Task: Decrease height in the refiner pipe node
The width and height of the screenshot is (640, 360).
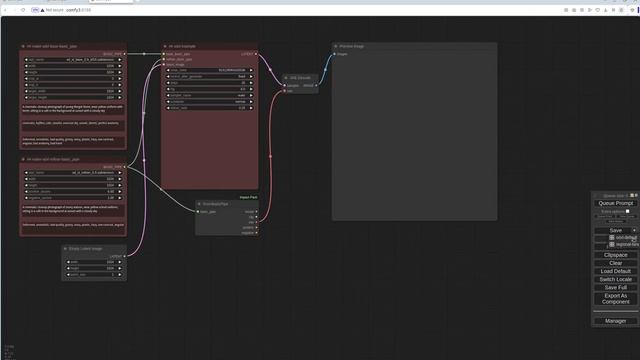Action: pyautogui.click(x=27, y=185)
